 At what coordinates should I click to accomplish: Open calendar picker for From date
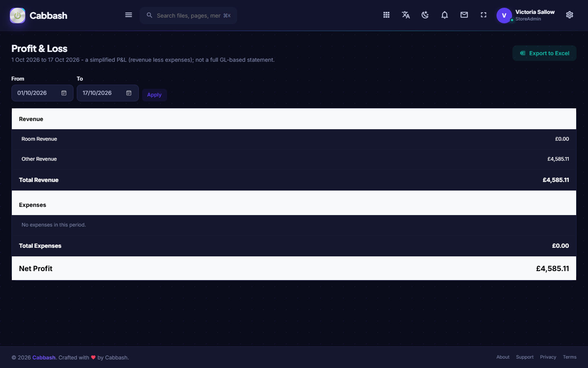[64, 93]
